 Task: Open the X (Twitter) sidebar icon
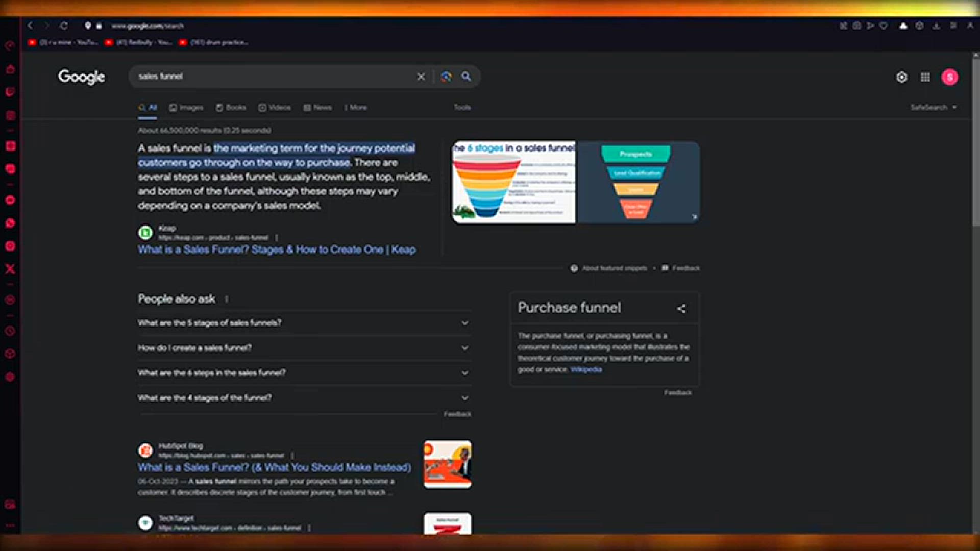(10, 269)
